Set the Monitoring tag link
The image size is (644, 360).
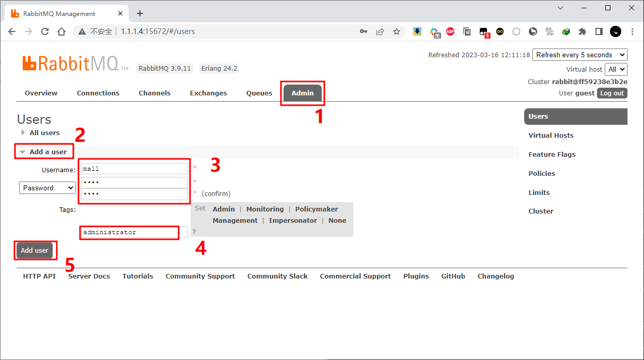[265, 209]
